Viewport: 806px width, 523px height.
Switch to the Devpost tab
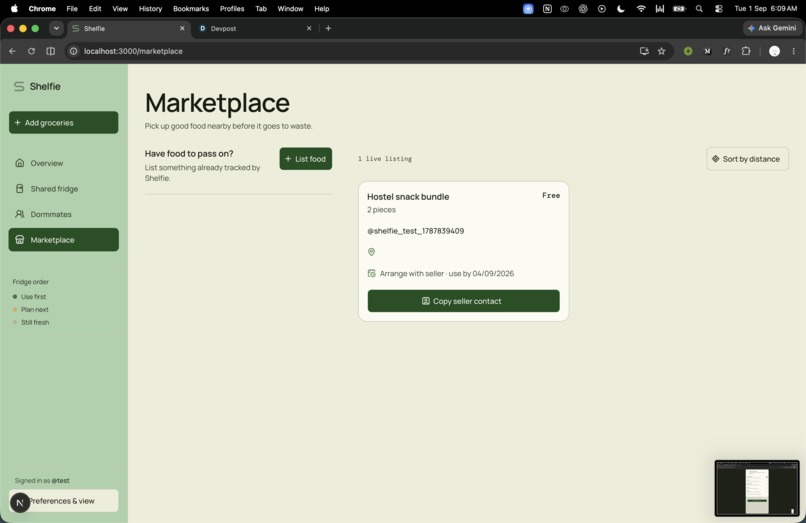254,28
